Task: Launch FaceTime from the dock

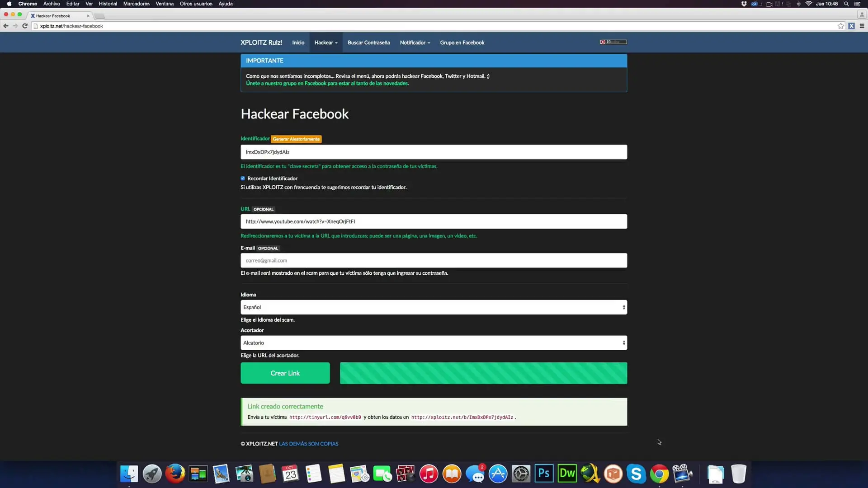Action: point(383,474)
